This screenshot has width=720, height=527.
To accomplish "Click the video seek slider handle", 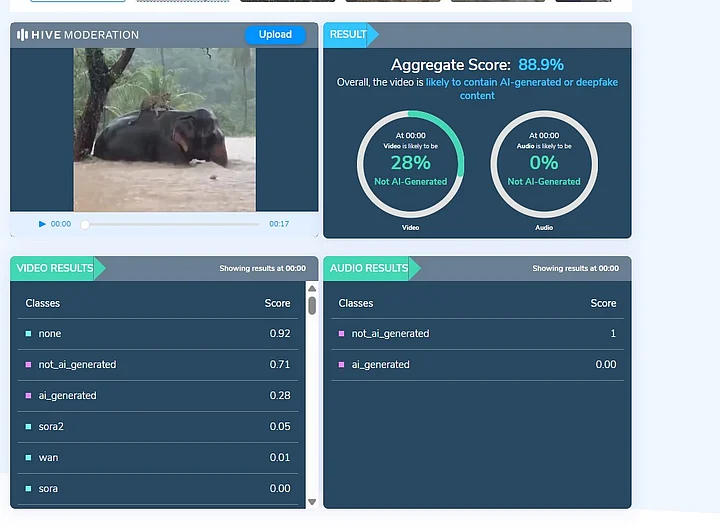I will pyautogui.click(x=85, y=224).
